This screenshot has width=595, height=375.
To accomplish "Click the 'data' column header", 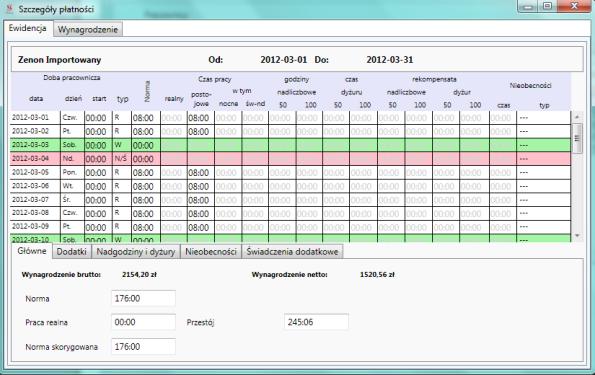I will (36, 99).
